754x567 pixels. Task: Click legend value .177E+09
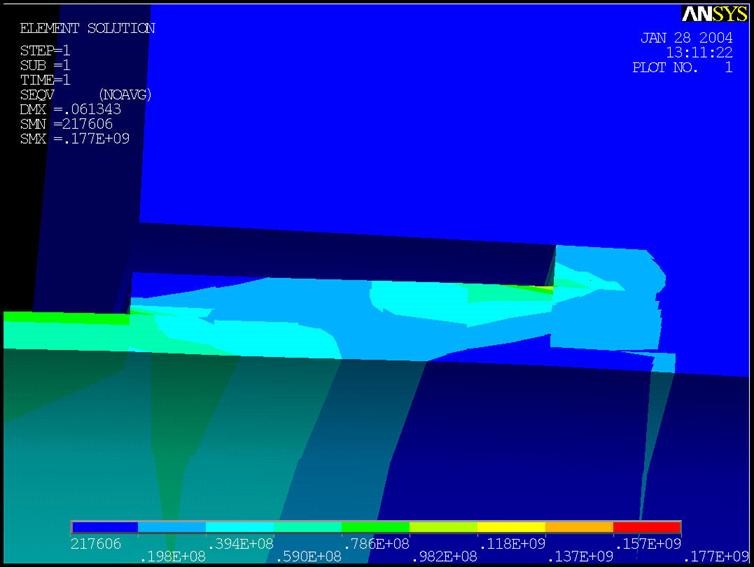(715, 557)
